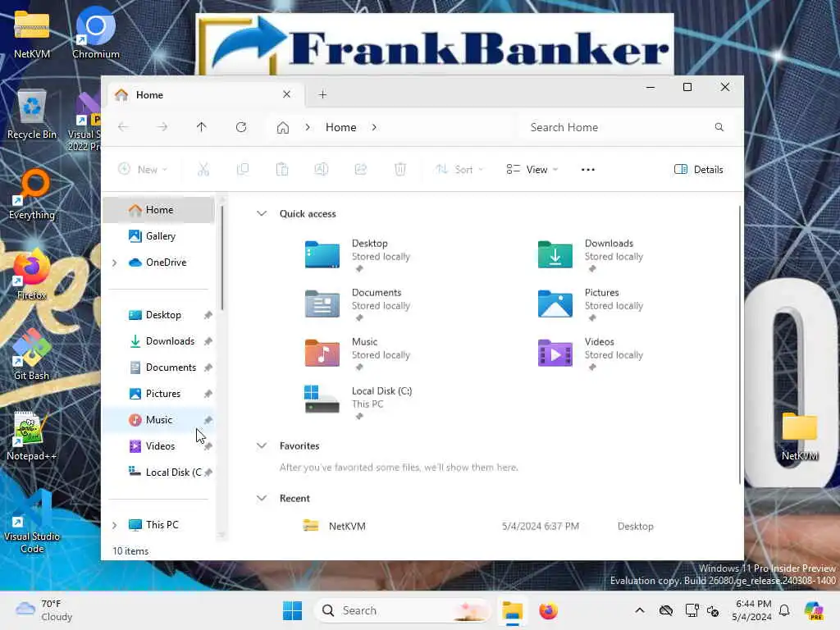This screenshot has width=840, height=630.
Task: Select Home in navigation pane
Action: coord(159,209)
